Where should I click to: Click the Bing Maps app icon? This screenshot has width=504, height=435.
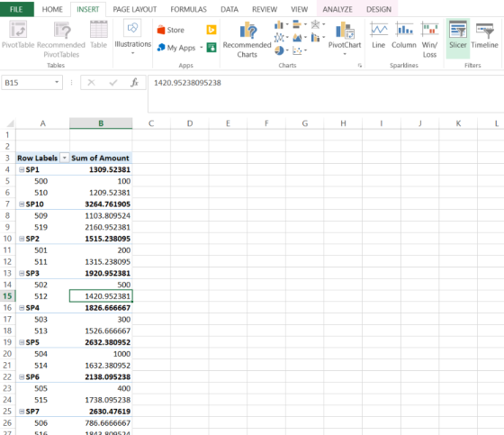click(211, 30)
